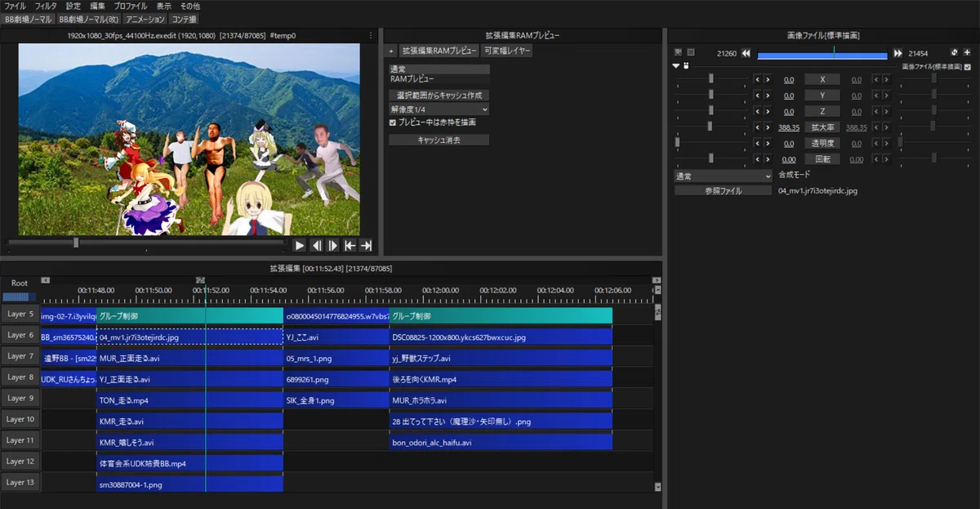Increase 回転 right-side value with arrow
The width and height of the screenshot is (980, 509).
[x=886, y=159]
